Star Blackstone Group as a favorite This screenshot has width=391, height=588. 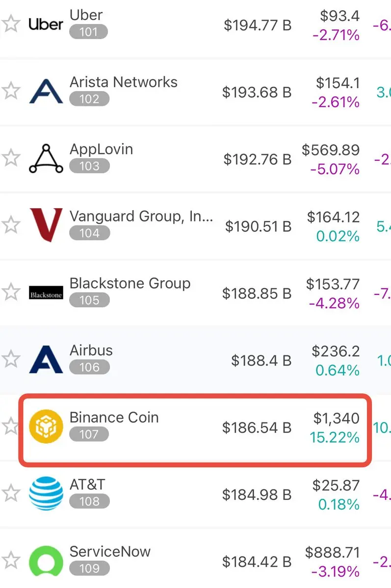coord(11,293)
